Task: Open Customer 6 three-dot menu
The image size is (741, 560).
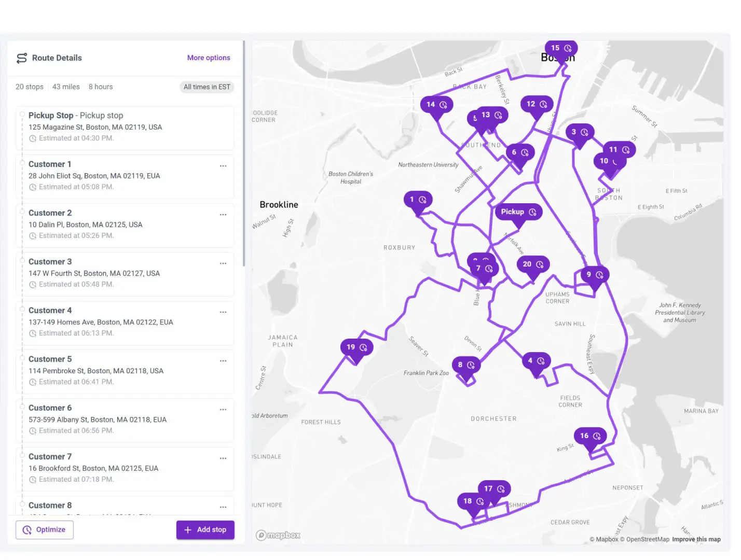Action: [x=223, y=410]
